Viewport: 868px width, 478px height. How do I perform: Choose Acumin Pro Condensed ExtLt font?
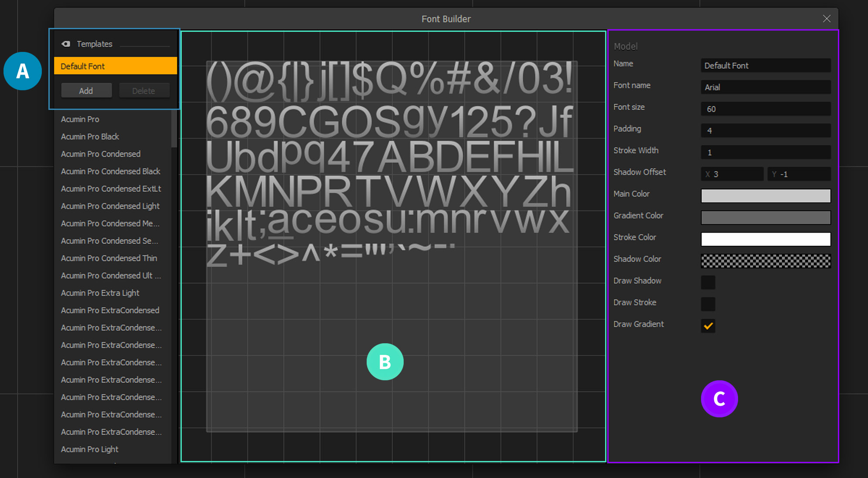point(111,189)
